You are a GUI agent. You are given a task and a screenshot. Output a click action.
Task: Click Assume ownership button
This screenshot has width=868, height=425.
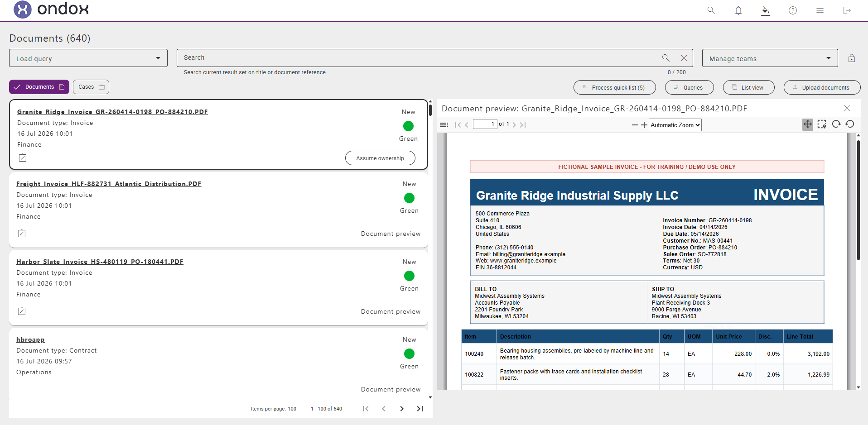pos(380,158)
